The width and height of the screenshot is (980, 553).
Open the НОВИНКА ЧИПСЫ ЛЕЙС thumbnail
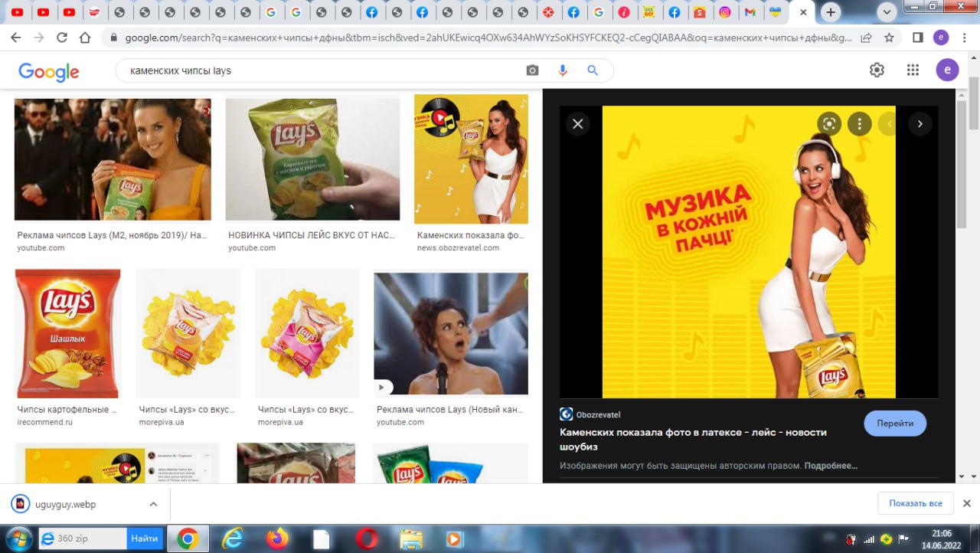coord(312,159)
